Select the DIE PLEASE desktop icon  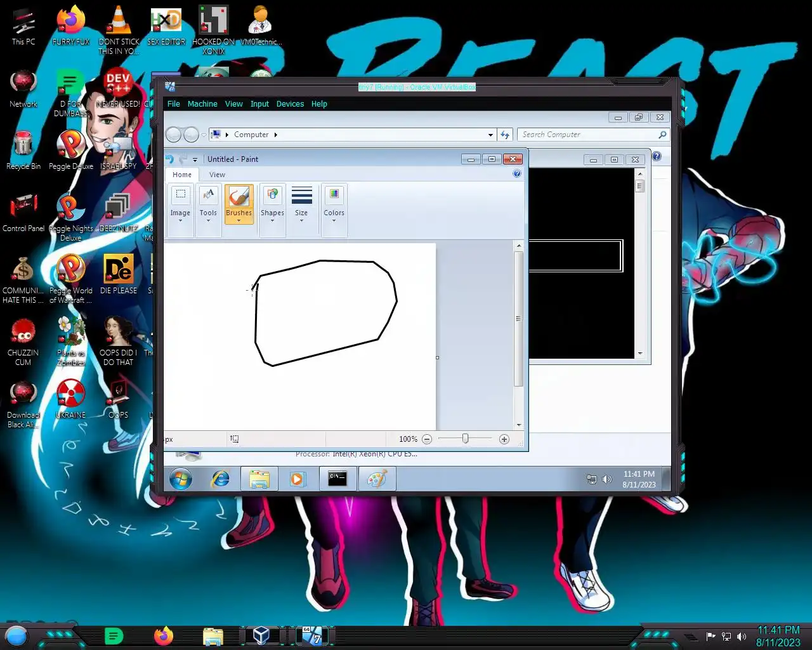point(119,275)
